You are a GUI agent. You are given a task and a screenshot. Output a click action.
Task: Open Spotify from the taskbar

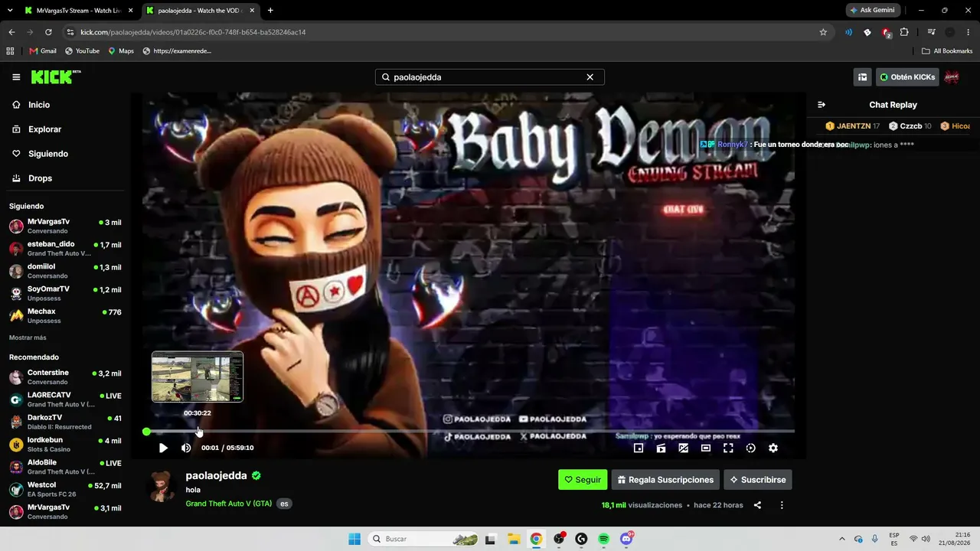pos(603,539)
